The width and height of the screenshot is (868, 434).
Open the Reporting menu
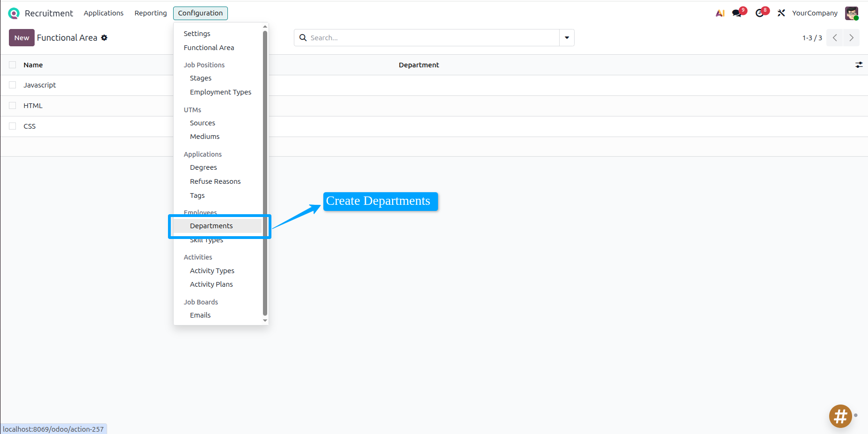click(151, 13)
